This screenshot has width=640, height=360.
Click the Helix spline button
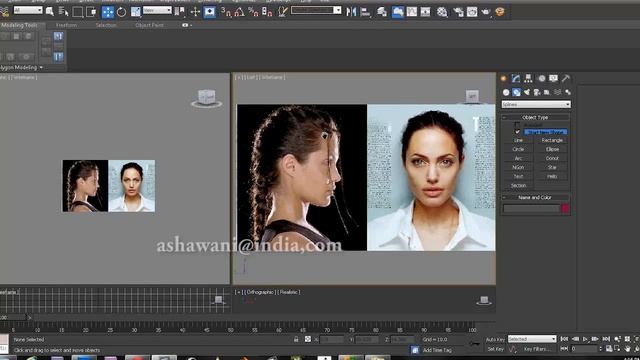[552, 176]
